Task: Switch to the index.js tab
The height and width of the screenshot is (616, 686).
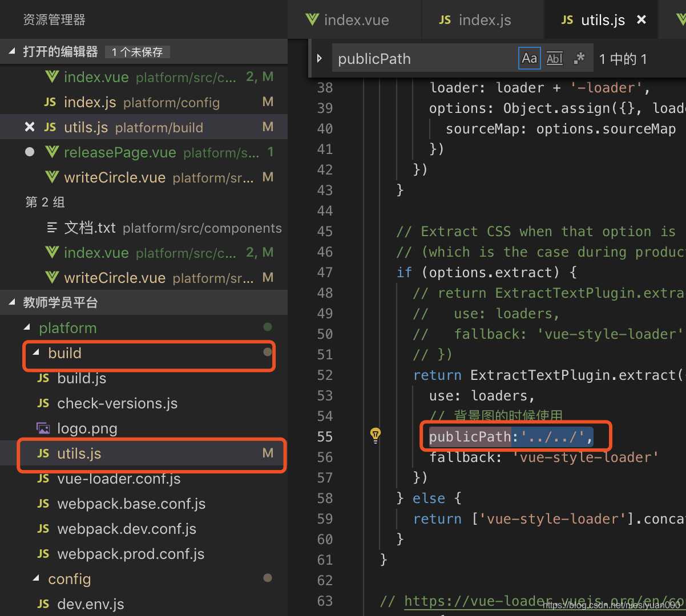Action: tap(481, 19)
